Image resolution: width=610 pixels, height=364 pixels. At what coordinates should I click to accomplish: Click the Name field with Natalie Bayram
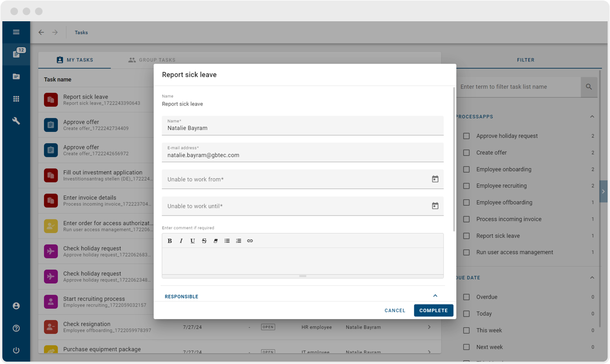pos(303,126)
